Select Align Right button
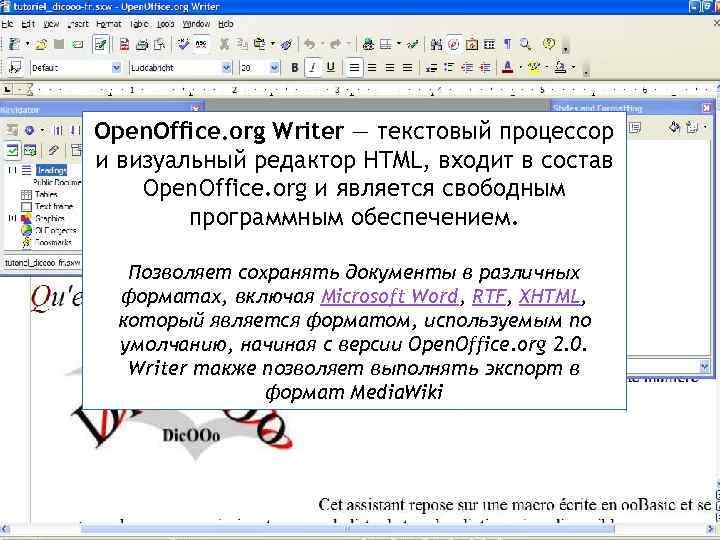 point(389,68)
